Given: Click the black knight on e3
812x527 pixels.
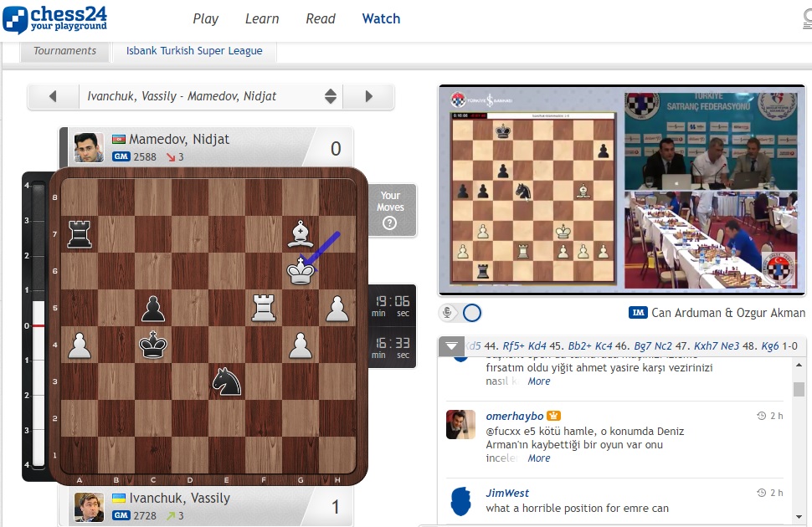Looking at the screenshot, I should [x=227, y=381].
